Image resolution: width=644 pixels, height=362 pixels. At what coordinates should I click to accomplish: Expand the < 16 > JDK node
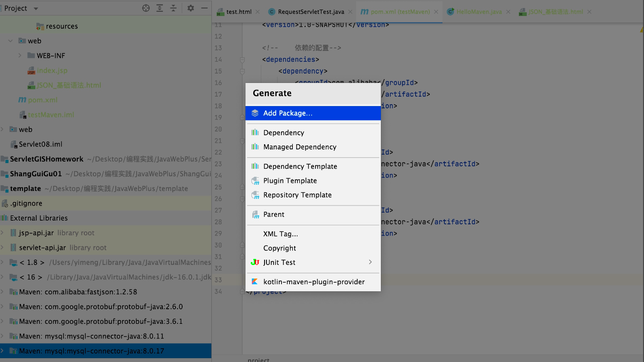coord(2,277)
